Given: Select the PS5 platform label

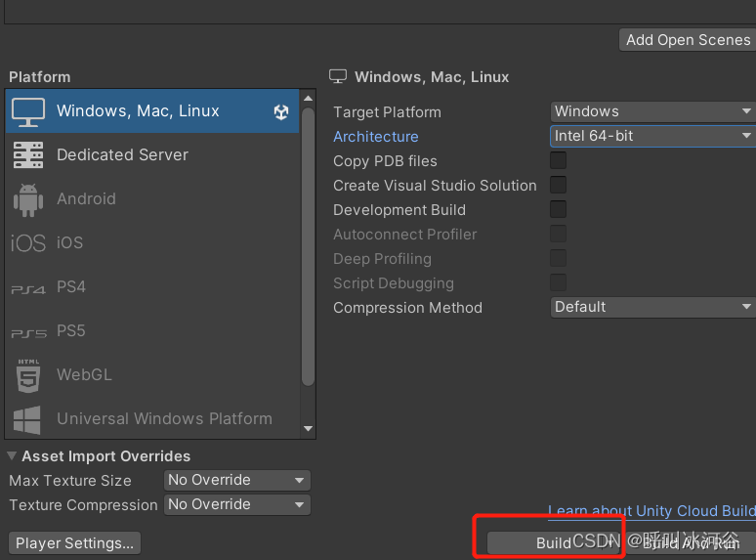Looking at the screenshot, I should coord(71,331).
